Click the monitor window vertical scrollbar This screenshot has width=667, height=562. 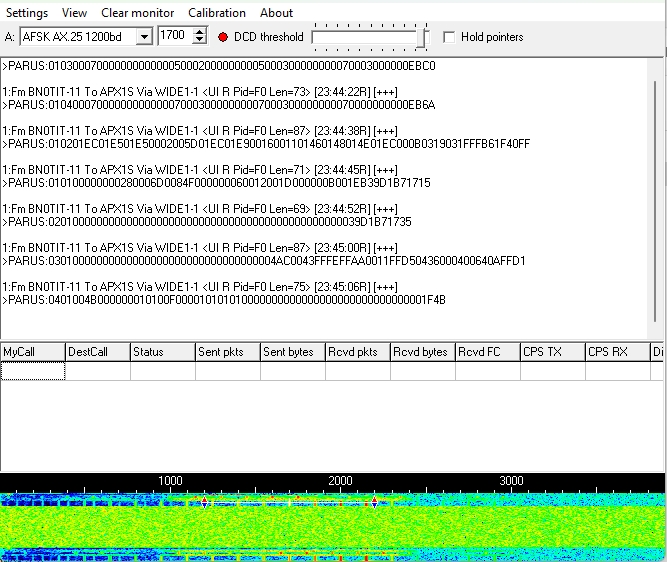(x=655, y=200)
